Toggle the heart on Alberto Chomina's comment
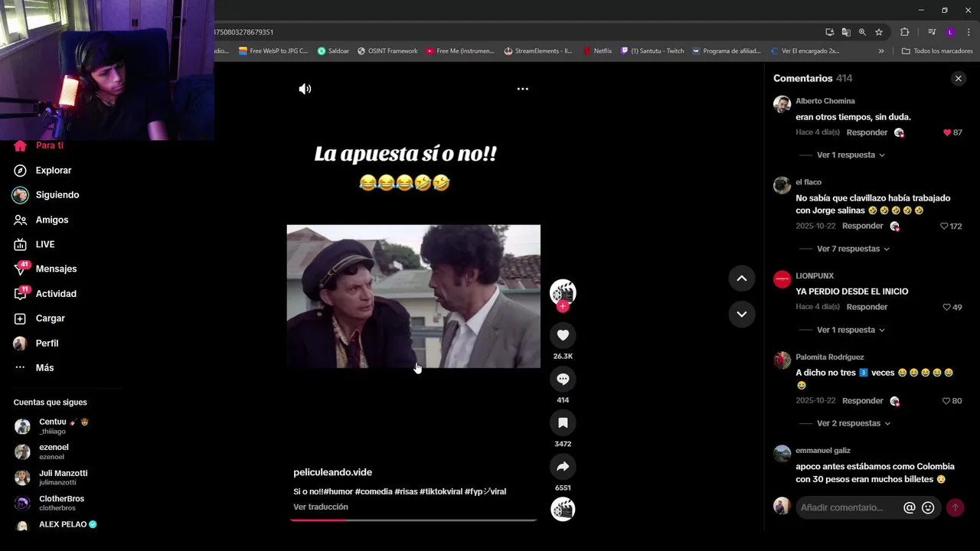 (947, 132)
